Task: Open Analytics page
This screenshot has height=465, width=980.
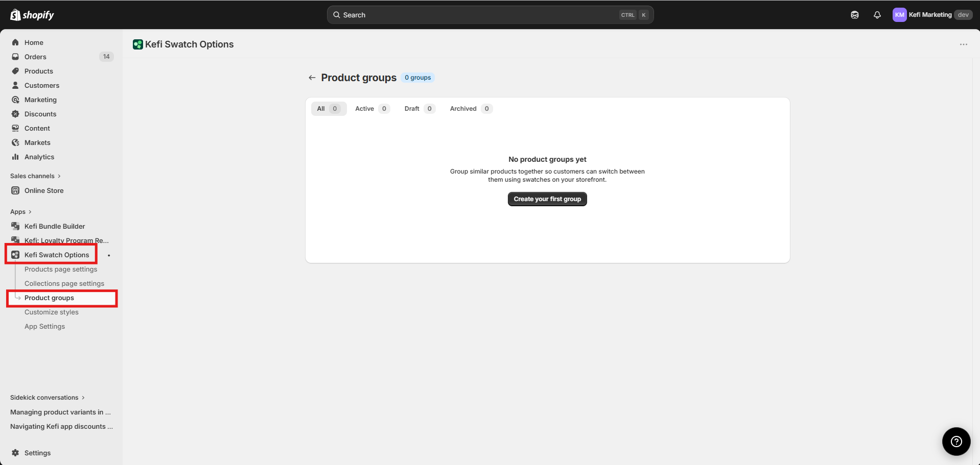Action: pos(39,157)
